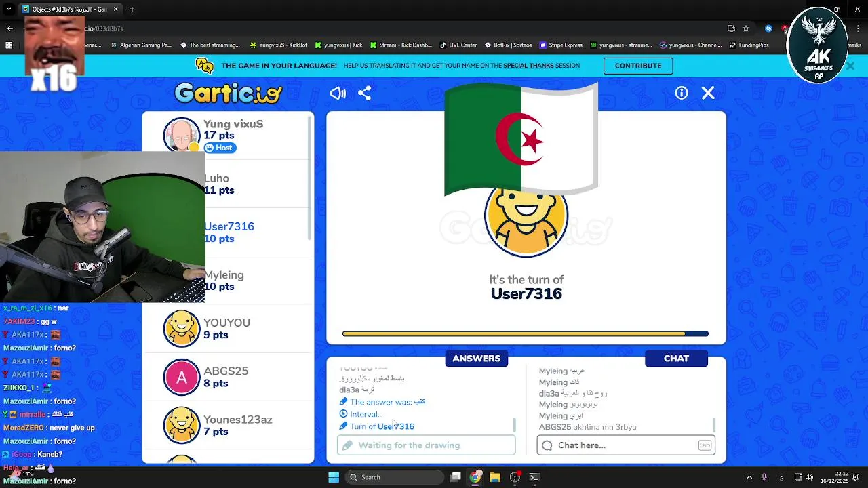868x488 pixels.
Task: Dismiss the translation banner
Action: tap(850, 66)
